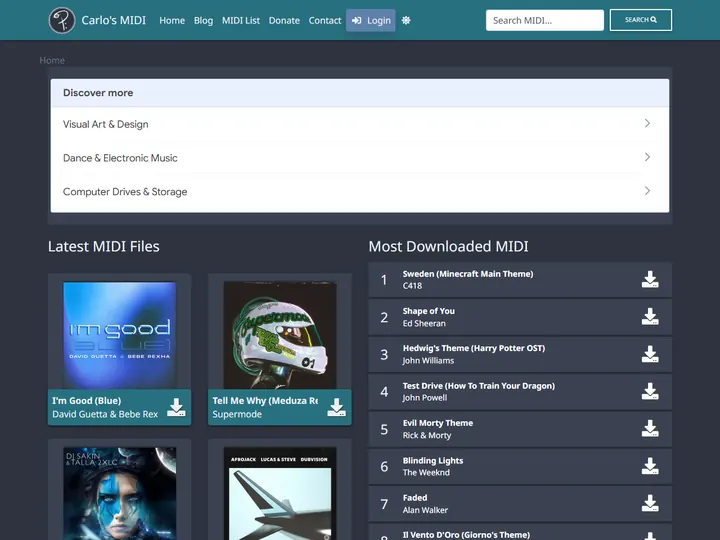This screenshot has width=720, height=540.
Task: Click the Discover more header
Action: tap(360, 93)
